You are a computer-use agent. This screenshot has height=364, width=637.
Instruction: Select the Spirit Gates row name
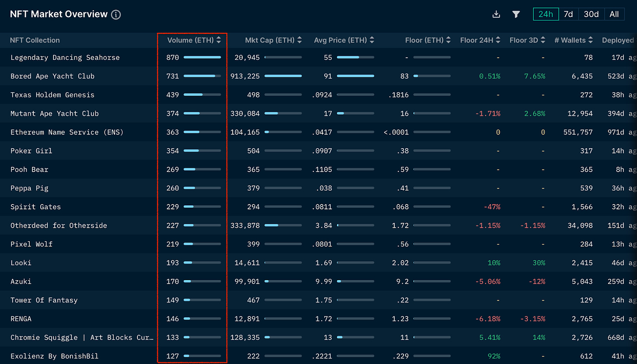point(36,207)
